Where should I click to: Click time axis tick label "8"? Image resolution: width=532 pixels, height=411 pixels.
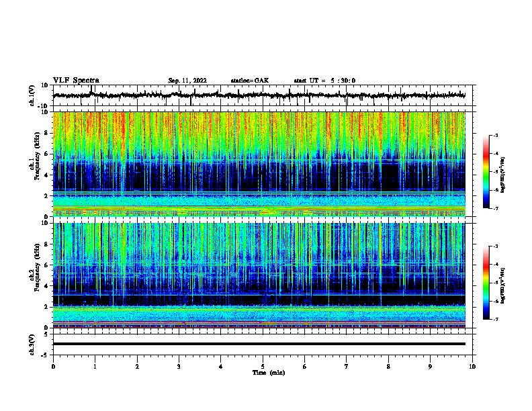click(388, 367)
